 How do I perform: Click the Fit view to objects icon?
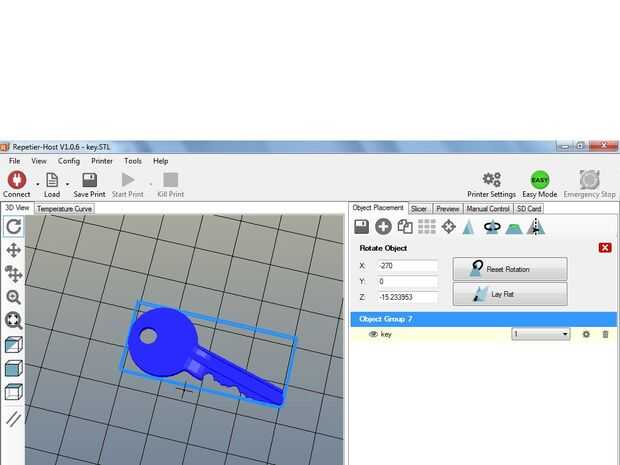click(14, 320)
